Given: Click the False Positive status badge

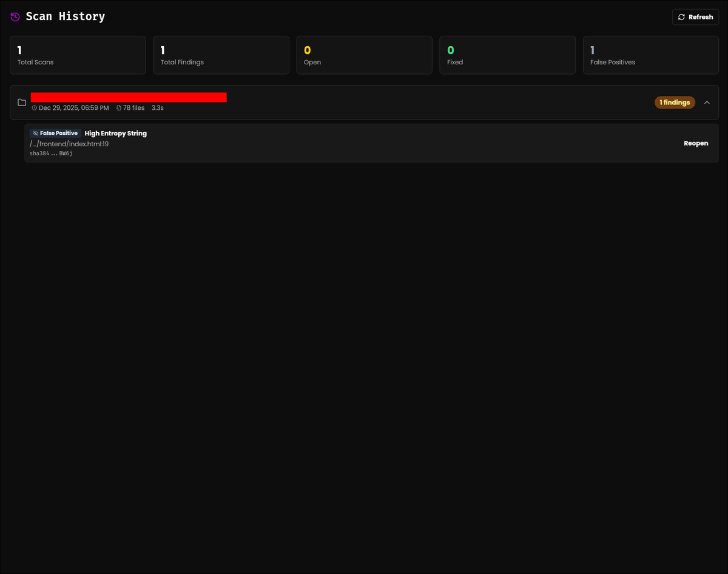Looking at the screenshot, I should point(55,133).
